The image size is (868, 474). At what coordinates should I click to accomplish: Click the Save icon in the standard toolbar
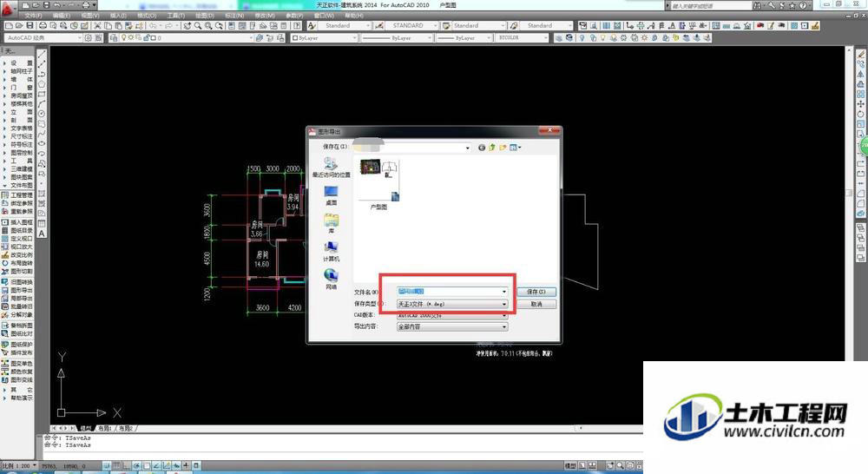[30, 25]
